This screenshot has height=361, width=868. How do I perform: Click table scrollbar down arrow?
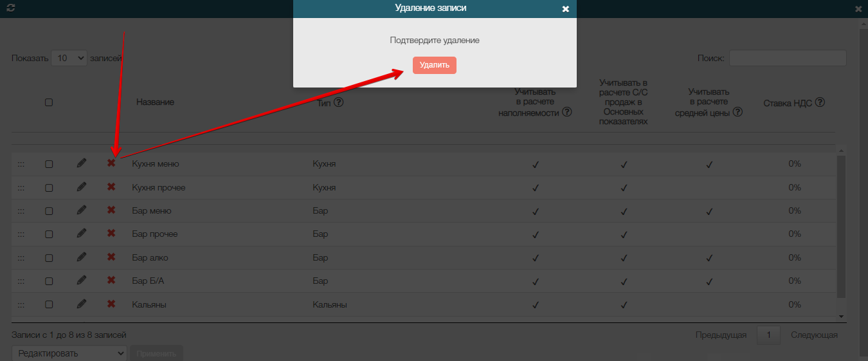click(842, 317)
